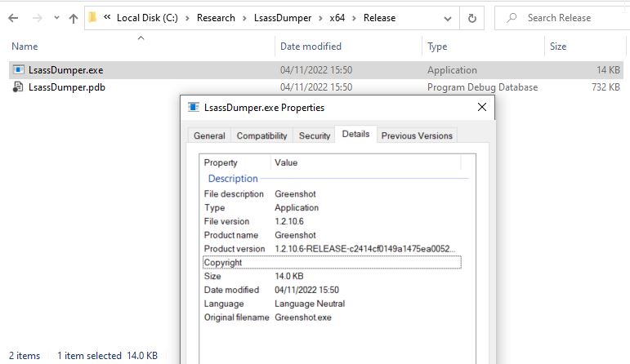Click the folder icon in address bar
Viewport: 630px width, 364px height.
[x=93, y=17]
